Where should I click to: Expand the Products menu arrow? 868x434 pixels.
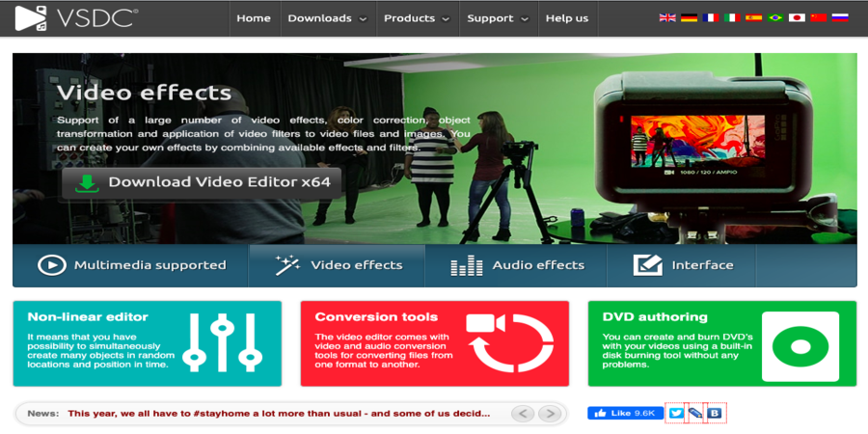coord(446,19)
